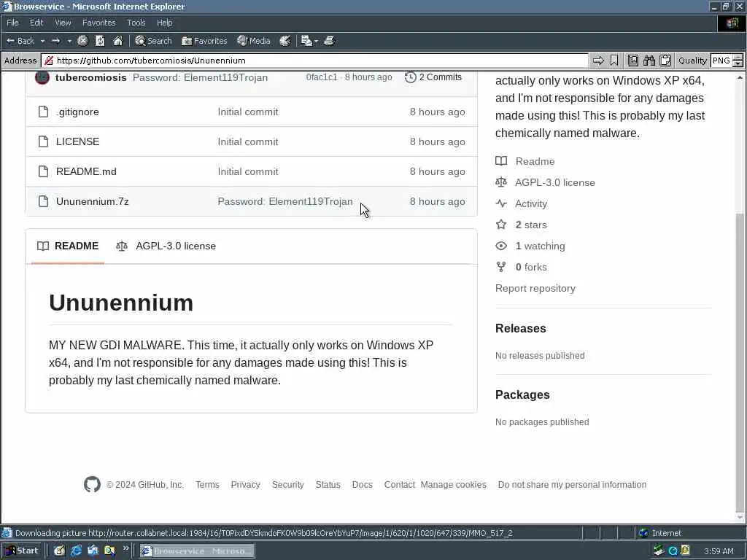747x560 pixels.
Task: Open the View menu
Action: (x=63, y=23)
